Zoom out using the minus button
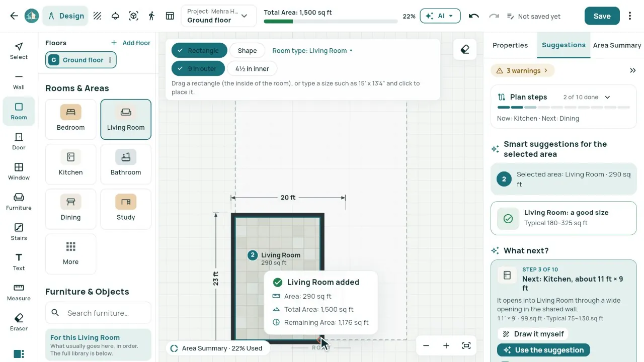Image resolution: width=644 pixels, height=362 pixels. (426, 345)
